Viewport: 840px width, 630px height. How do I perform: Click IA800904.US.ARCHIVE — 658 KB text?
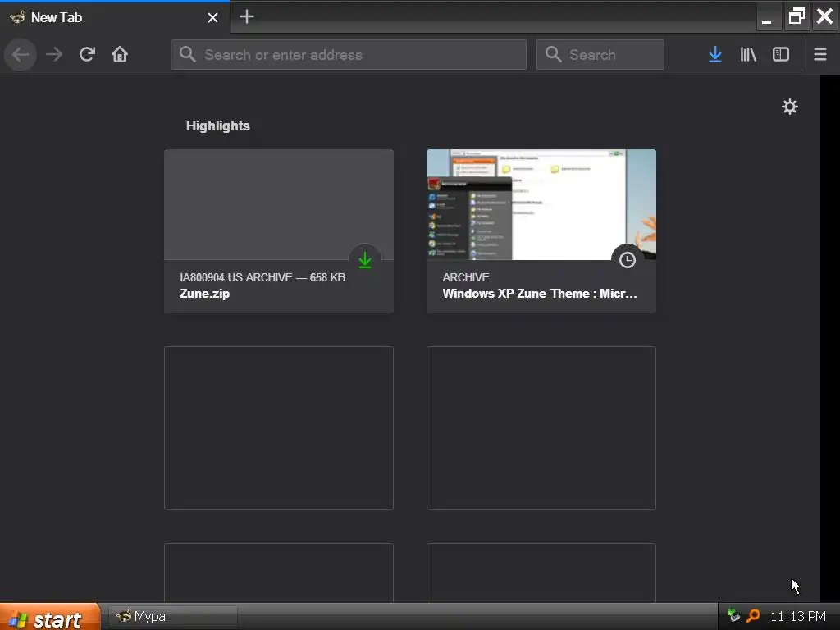tap(262, 277)
